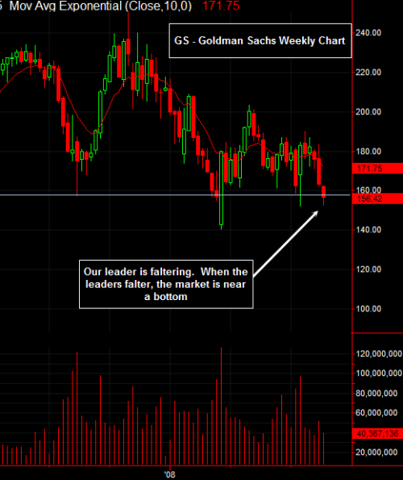
Task: Click the 100.00 price axis label
Action: point(368,309)
